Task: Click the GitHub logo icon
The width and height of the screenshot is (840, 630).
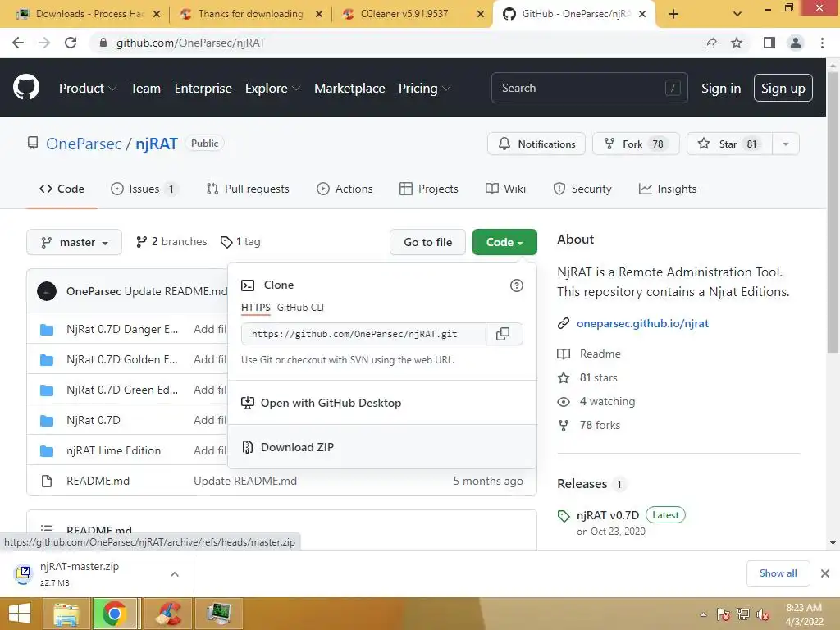Action: point(25,87)
